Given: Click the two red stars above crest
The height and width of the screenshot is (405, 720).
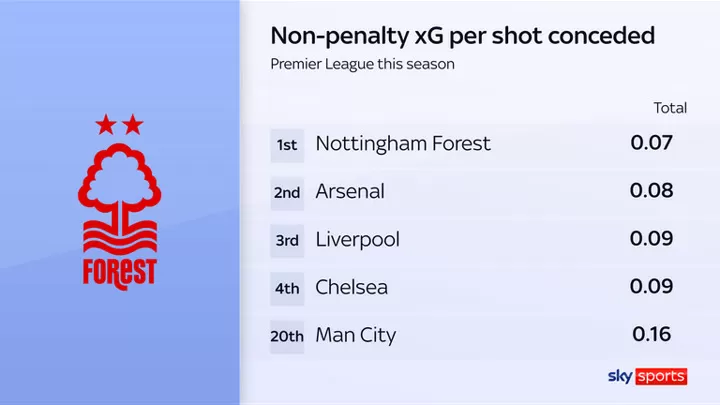Looking at the screenshot, I should (119, 124).
